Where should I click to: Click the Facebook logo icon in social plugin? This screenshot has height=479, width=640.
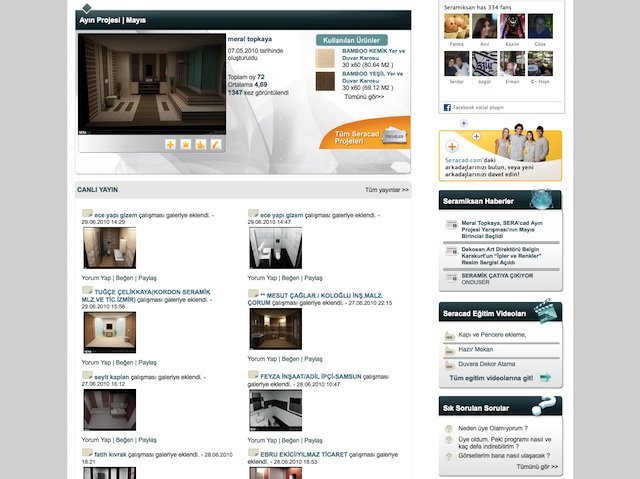(x=447, y=107)
